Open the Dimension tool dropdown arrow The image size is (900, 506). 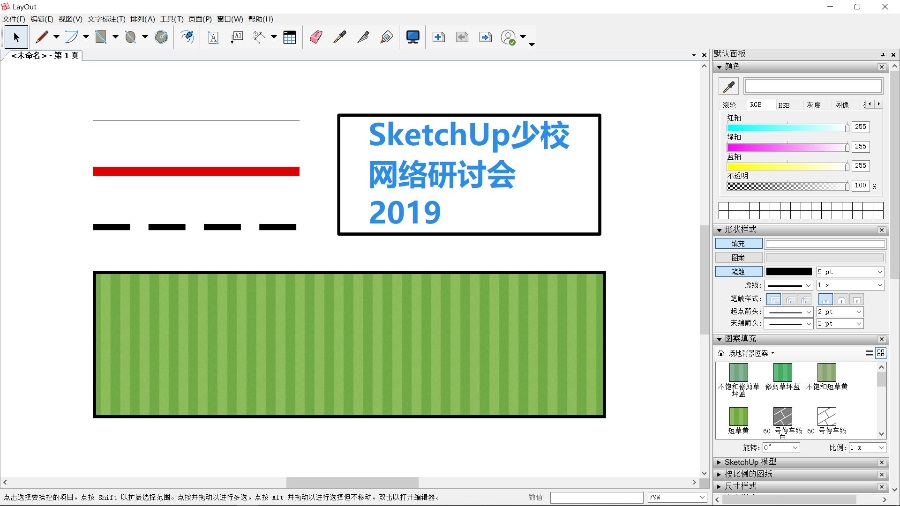pos(273,37)
